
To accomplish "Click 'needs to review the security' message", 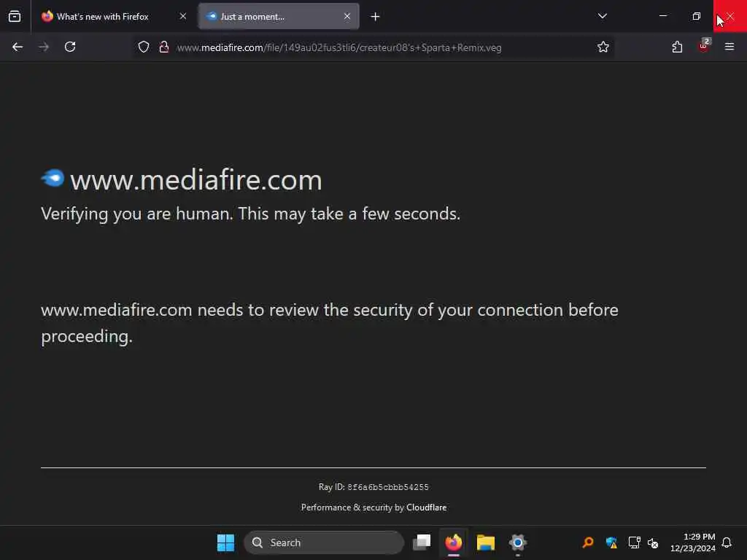I will coord(330,323).
